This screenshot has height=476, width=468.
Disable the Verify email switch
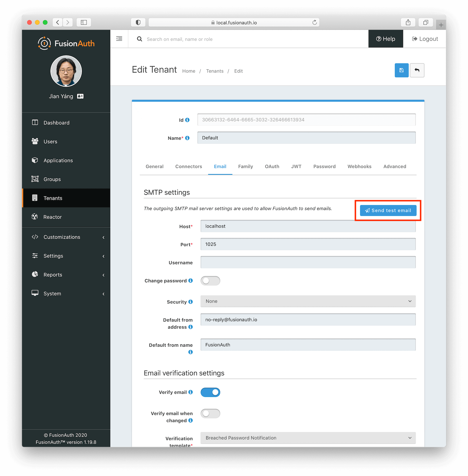(x=210, y=392)
